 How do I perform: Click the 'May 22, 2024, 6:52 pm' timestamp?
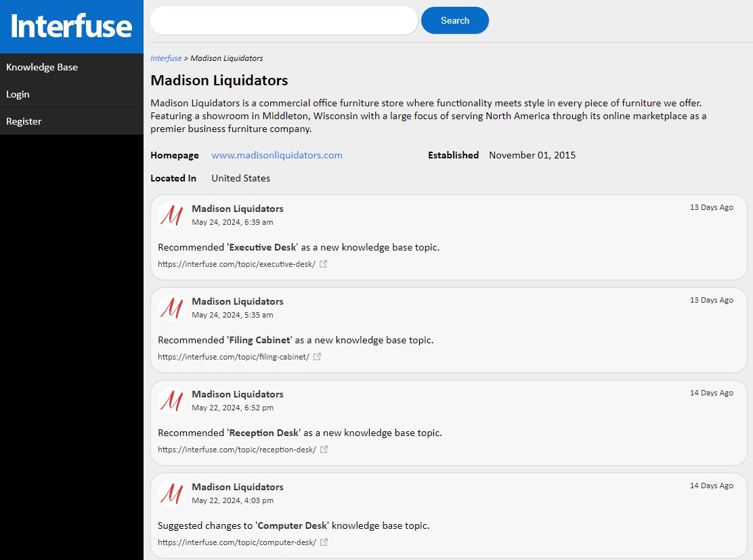(x=233, y=407)
